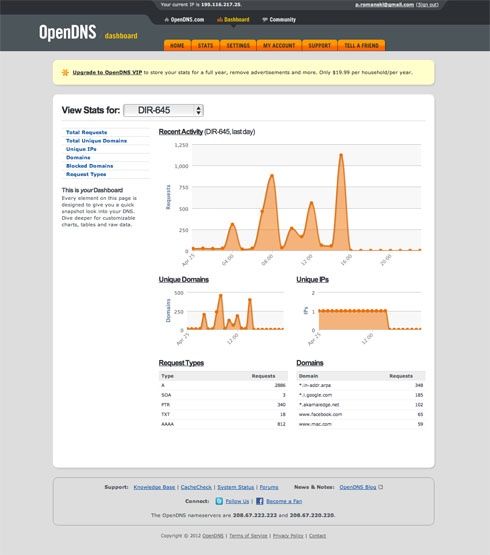Click the home icon beside OpenDNS.com

[x=167, y=20]
